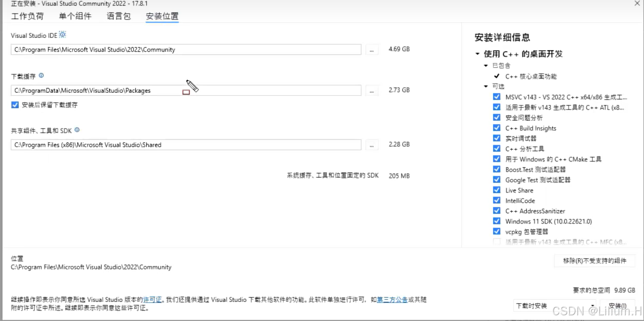Select the 安装位置 tab
644x321 pixels.
coord(162,16)
